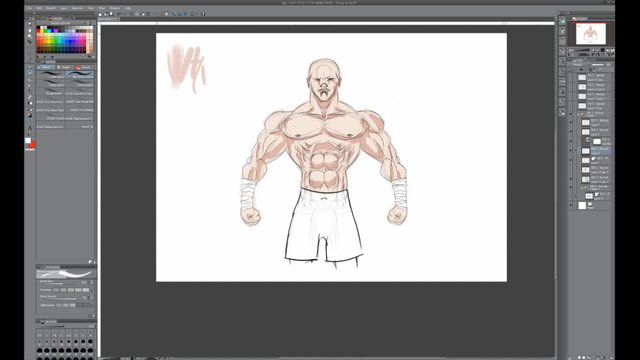Select the Pen tool above the Pencil tool
Image resolution: width=640 pixels, height=360 pixels.
pos(30,67)
